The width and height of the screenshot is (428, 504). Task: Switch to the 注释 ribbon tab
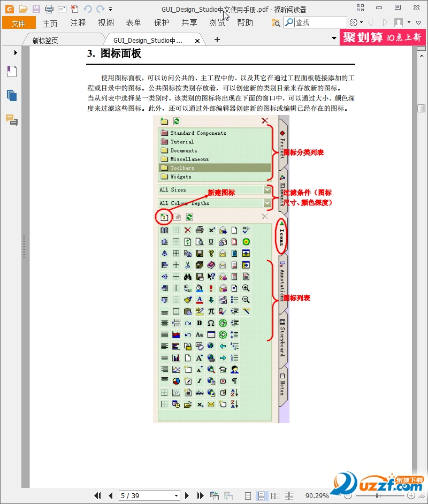(78, 23)
